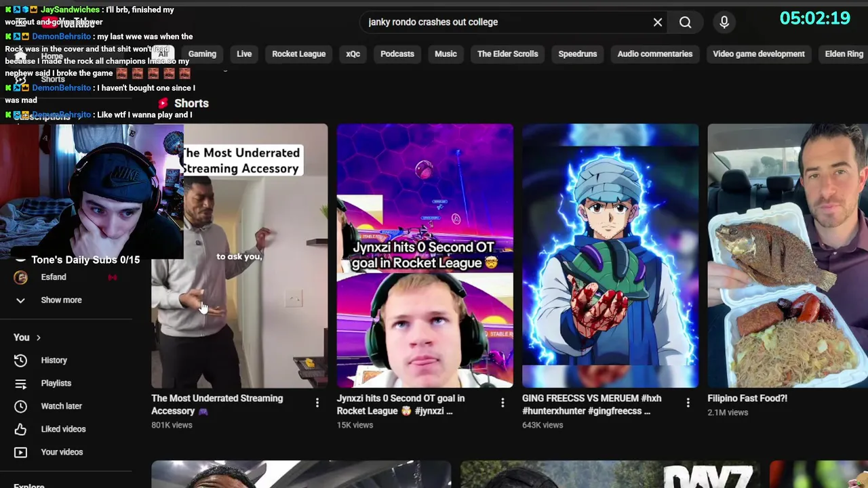
Task: Choose the Audio commentaries chip
Action: point(655,54)
